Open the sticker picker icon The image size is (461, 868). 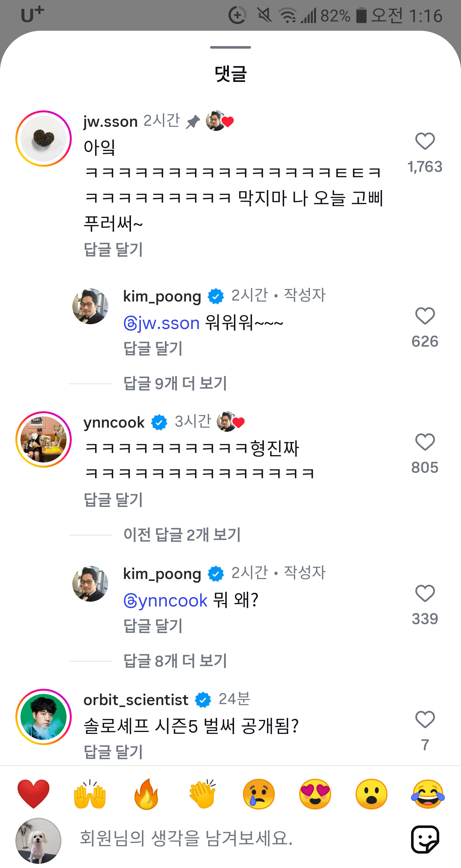(x=425, y=839)
